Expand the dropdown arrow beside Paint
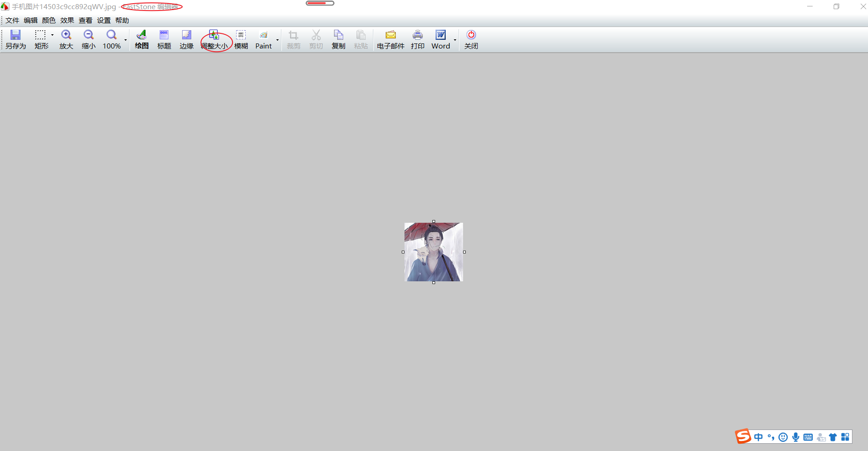Image resolution: width=868 pixels, height=451 pixels. (277, 40)
